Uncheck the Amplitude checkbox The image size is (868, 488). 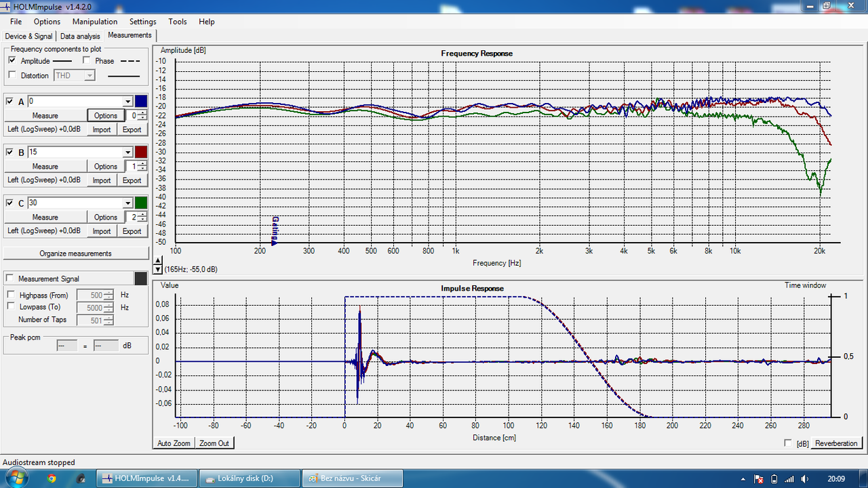click(x=12, y=60)
